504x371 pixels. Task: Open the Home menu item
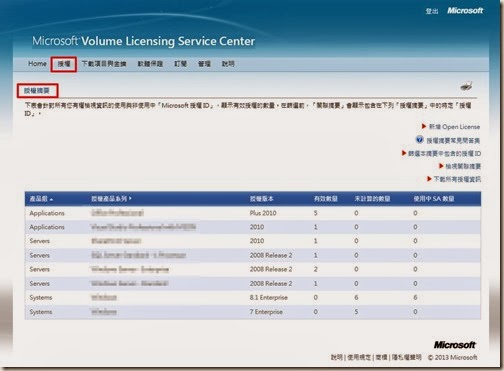tap(37, 64)
